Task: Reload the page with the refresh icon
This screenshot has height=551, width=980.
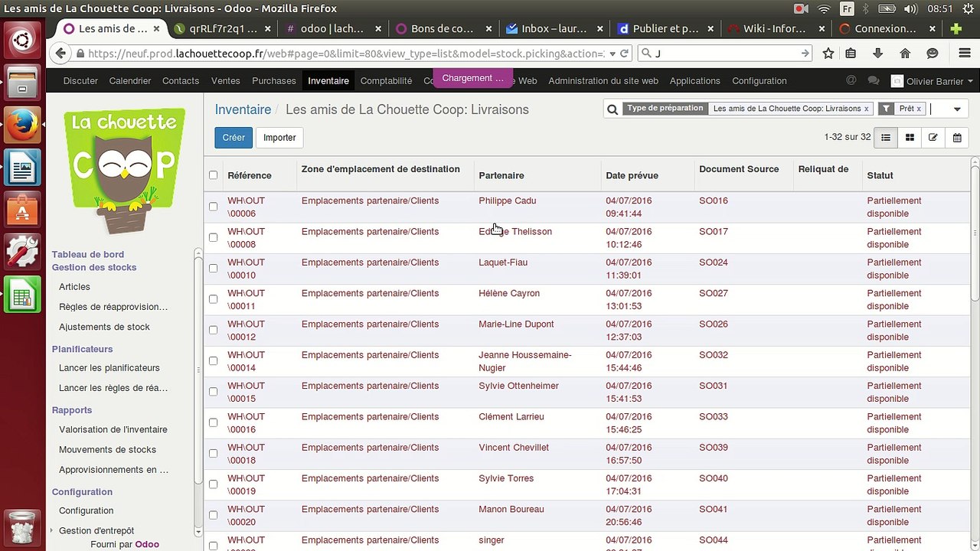Action: [x=624, y=54]
